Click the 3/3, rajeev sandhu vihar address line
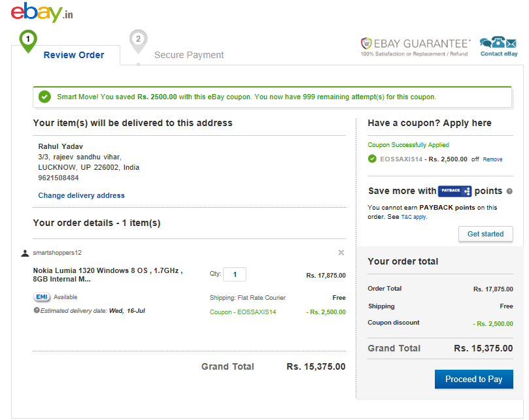Image resolution: width=529 pixels, height=420 pixels. [80, 157]
